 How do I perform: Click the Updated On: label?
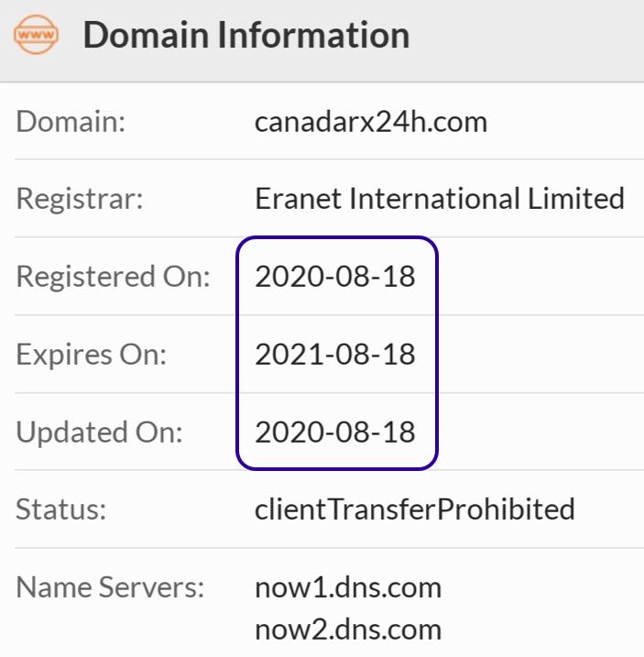(99, 432)
